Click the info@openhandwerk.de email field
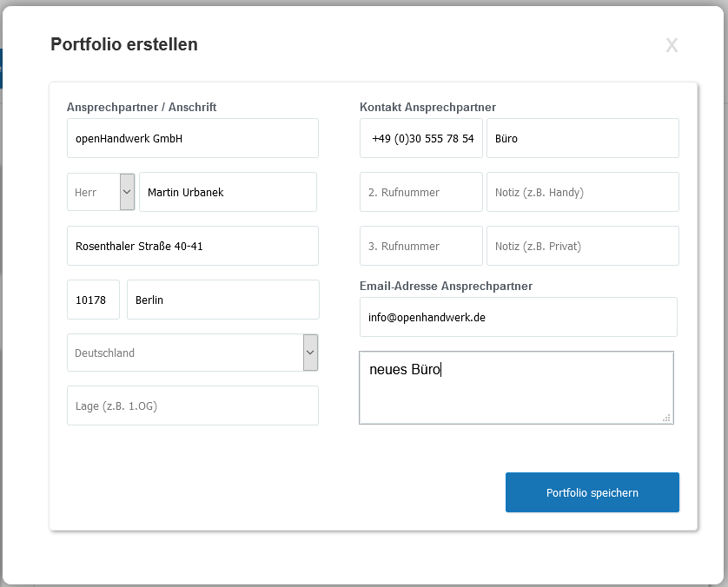Image resolution: width=728 pixels, height=587 pixels. [x=518, y=317]
